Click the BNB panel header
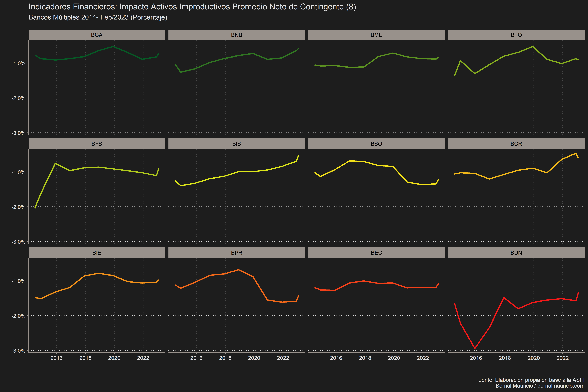Viewport: 588px width, 392px height. pos(236,35)
